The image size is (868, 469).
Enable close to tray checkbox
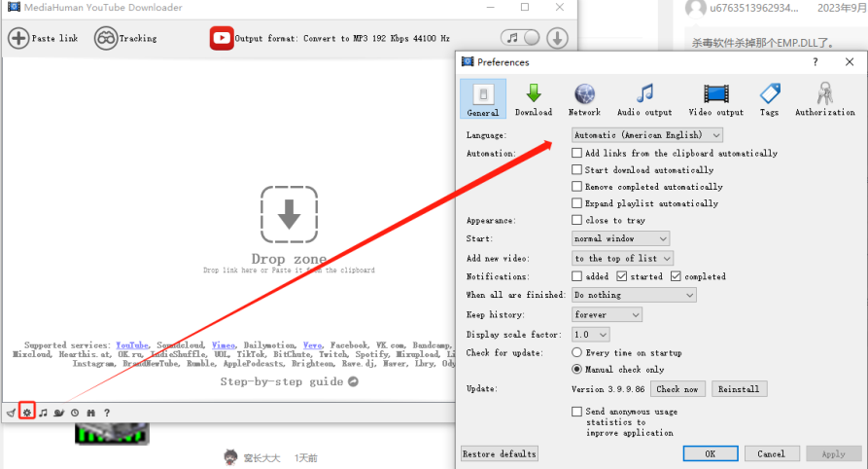576,220
